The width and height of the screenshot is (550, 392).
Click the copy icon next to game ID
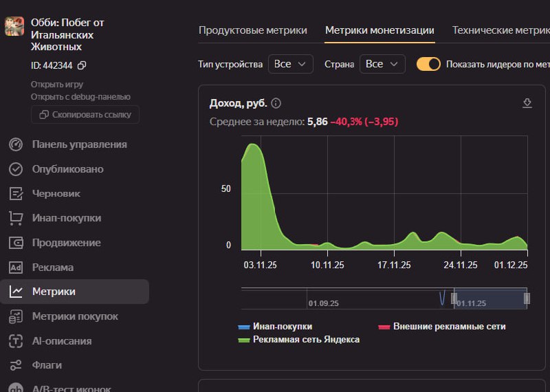coord(82,65)
